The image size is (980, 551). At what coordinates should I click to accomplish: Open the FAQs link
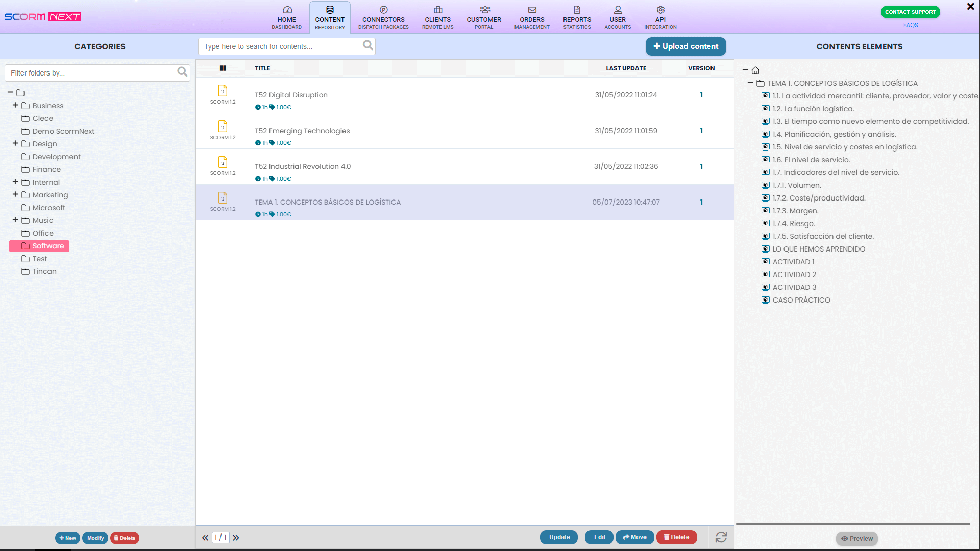(x=910, y=25)
